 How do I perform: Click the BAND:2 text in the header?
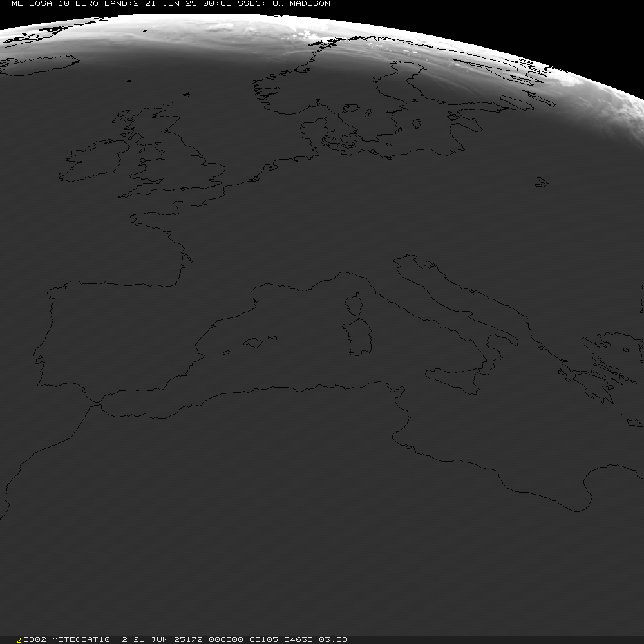122,3
